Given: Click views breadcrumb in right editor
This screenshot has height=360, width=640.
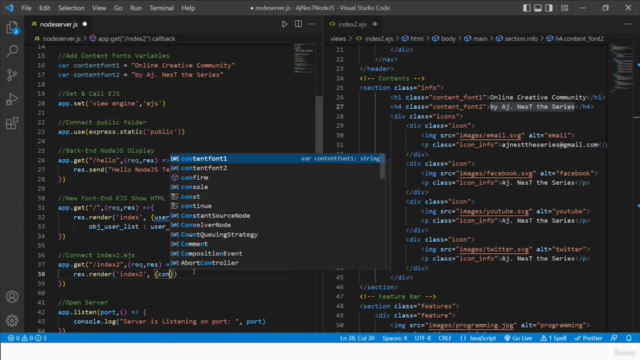Looking at the screenshot, I should (x=338, y=39).
